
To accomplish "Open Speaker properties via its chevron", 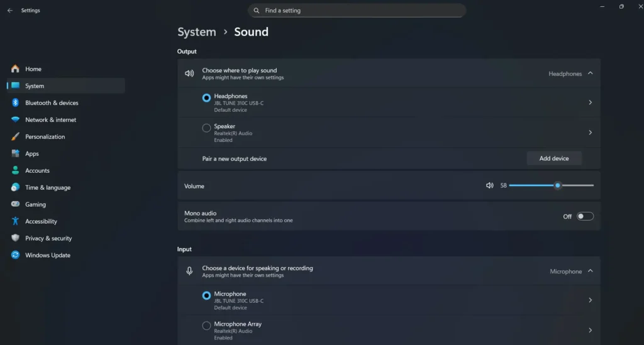I will point(590,133).
